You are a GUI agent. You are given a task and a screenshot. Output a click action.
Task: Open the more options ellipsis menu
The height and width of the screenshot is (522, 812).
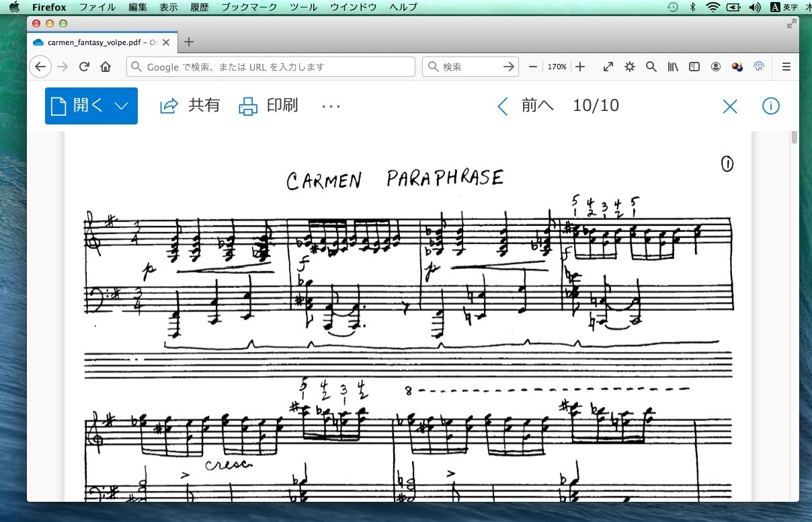[331, 106]
